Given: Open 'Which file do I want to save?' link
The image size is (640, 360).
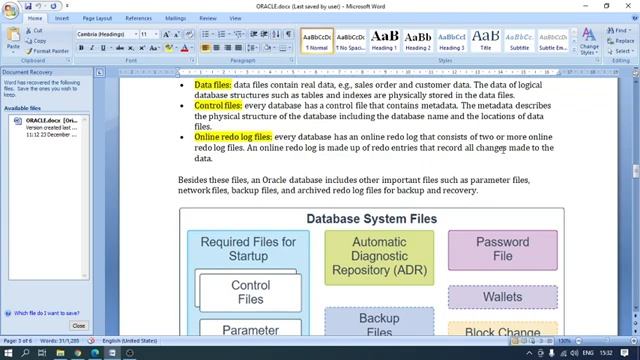Looking at the screenshot, I should coord(47,313).
